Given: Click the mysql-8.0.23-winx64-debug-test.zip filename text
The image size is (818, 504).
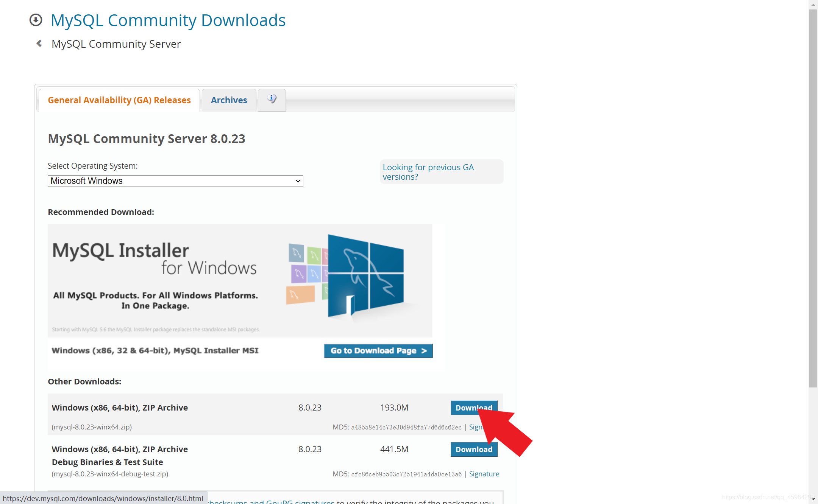Looking at the screenshot, I should 110,474.
